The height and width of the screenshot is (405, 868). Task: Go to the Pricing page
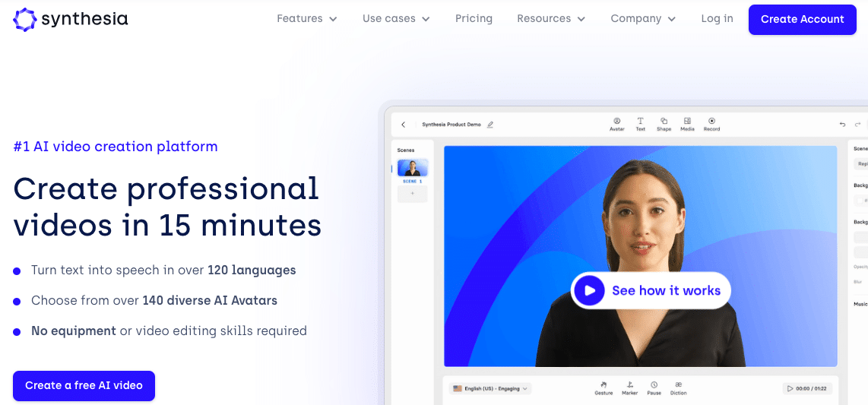(474, 19)
